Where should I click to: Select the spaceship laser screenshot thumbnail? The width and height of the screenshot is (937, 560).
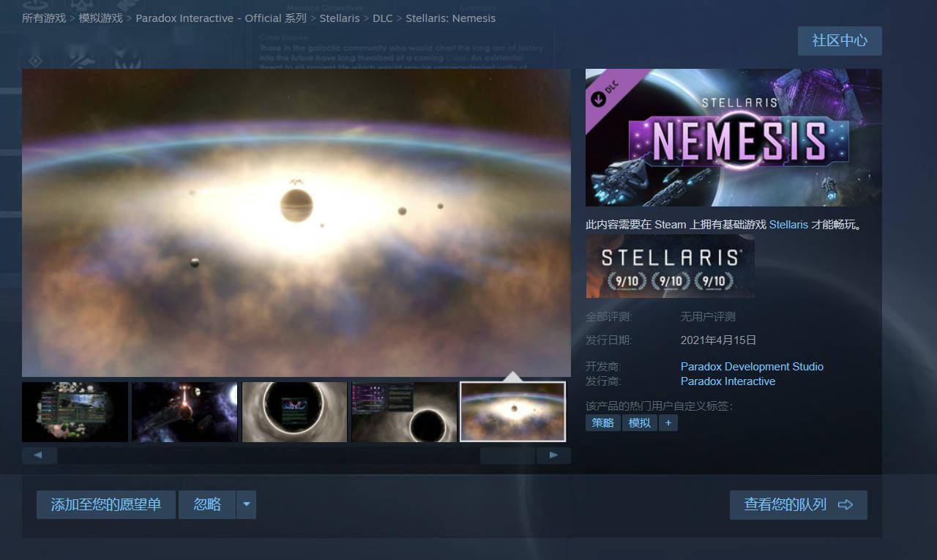click(184, 411)
